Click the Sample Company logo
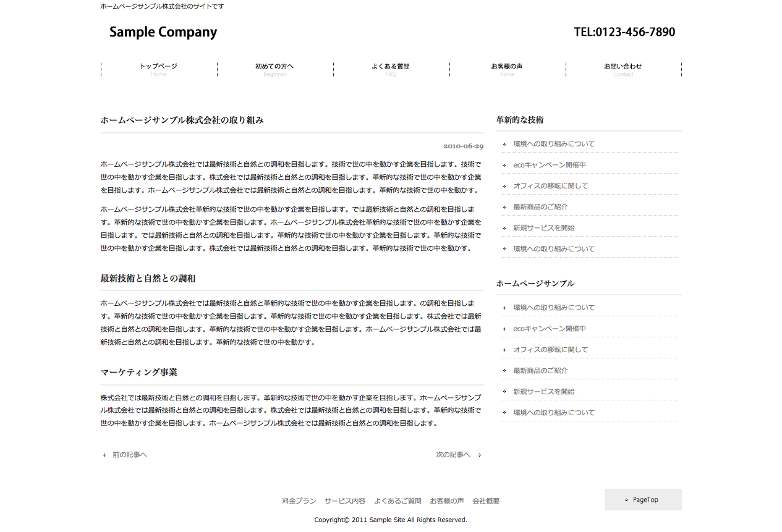Image resolution: width=782 pixels, height=532 pixels. [x=163, y=32]
